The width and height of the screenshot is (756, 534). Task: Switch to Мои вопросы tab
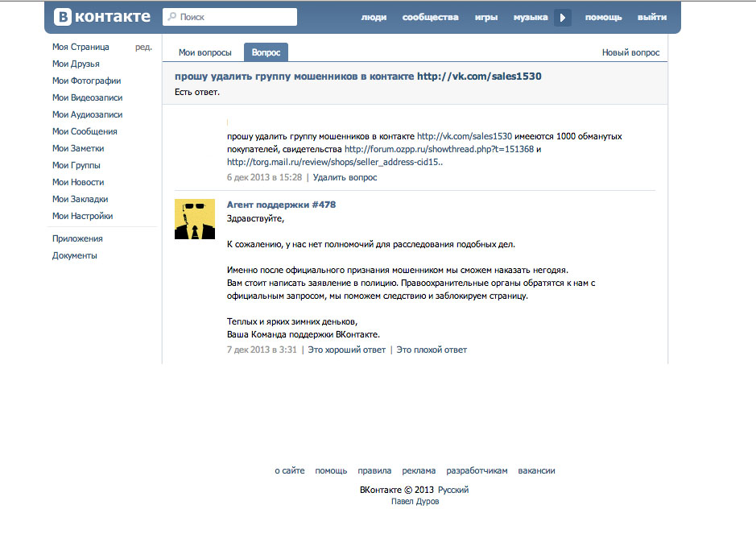coord(205,52)
